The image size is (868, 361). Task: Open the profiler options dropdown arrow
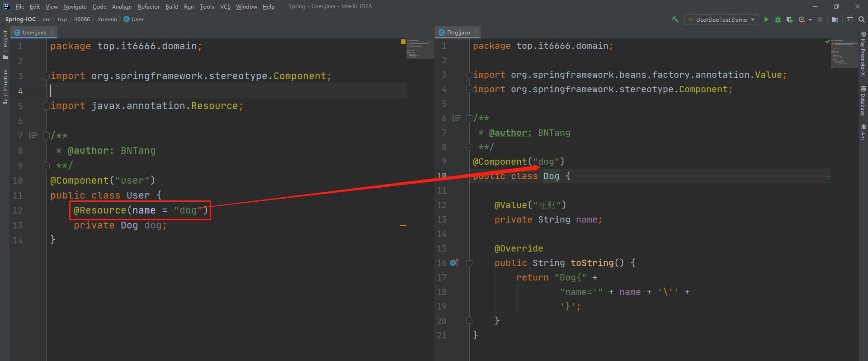coord(810,20)
